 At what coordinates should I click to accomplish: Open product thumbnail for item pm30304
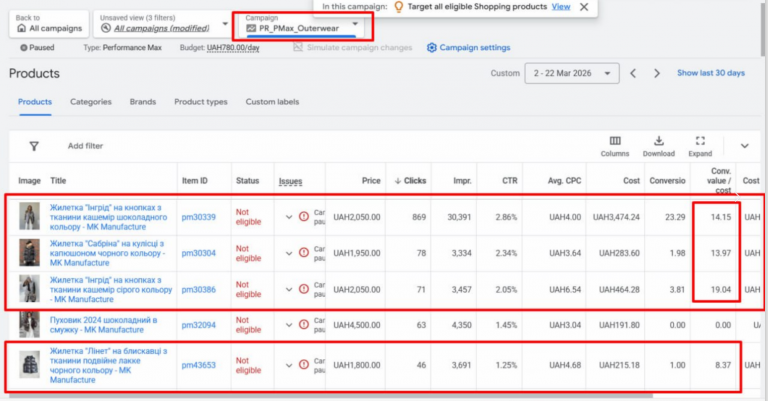coord(29,253)
